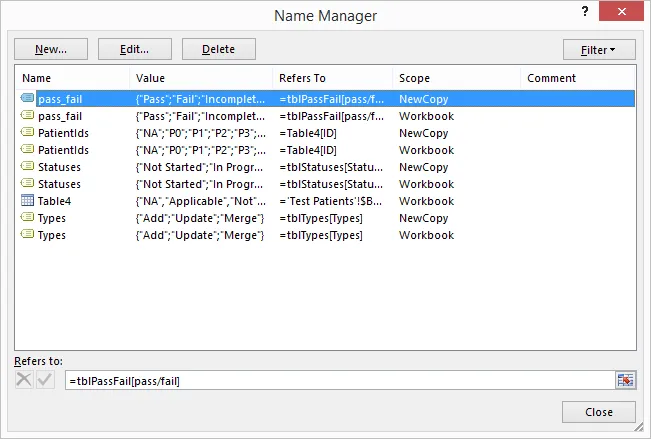
Task: Select PatientIds name with NewCopy scope
Action: [x=63, y=133]
